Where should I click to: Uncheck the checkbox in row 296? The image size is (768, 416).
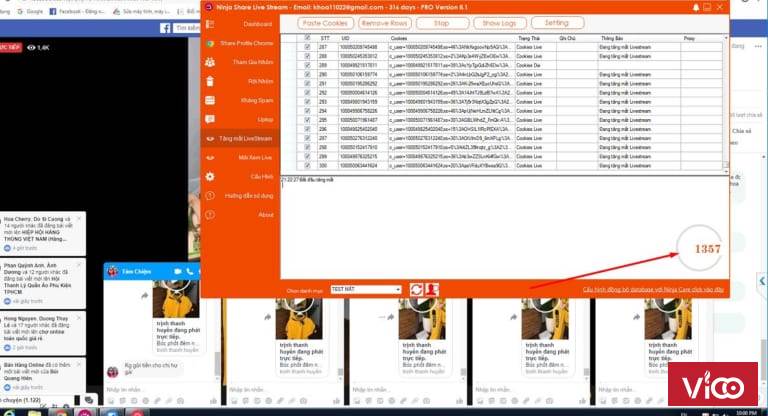pyautogui.click(x=307, y=129)
